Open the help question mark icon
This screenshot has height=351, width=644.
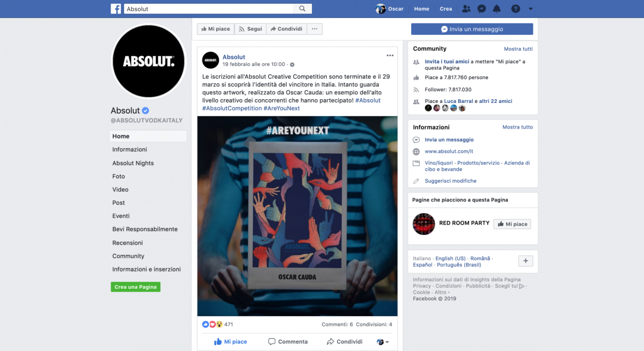[515, 9]
